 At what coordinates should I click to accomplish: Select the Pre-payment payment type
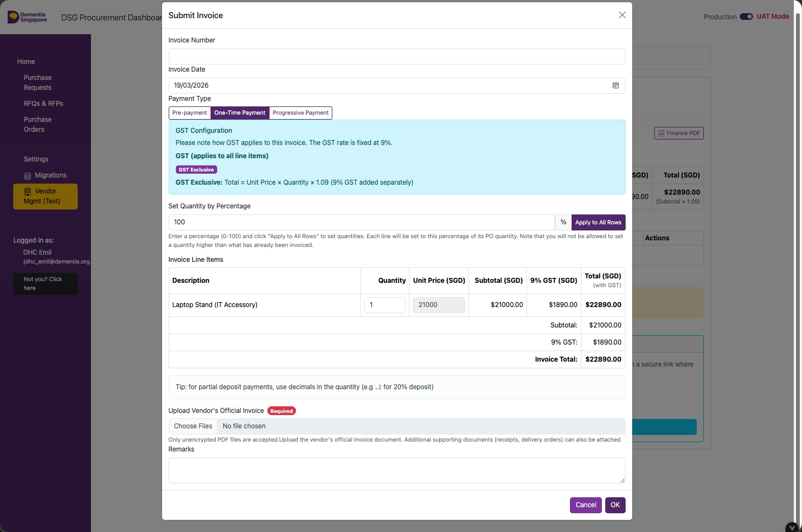coord(190,113)
